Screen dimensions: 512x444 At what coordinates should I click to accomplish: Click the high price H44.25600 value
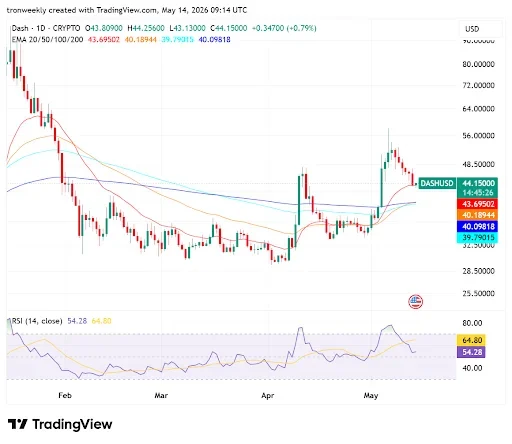(x=146, y=28)
